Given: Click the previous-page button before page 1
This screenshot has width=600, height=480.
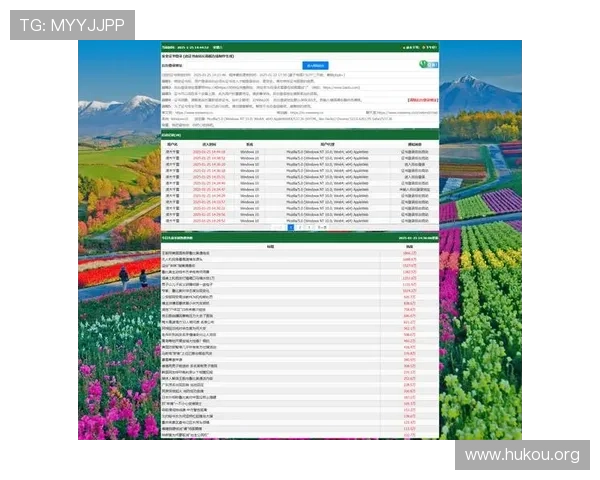Looking at the screenshot, I should (x=278, y=227).
